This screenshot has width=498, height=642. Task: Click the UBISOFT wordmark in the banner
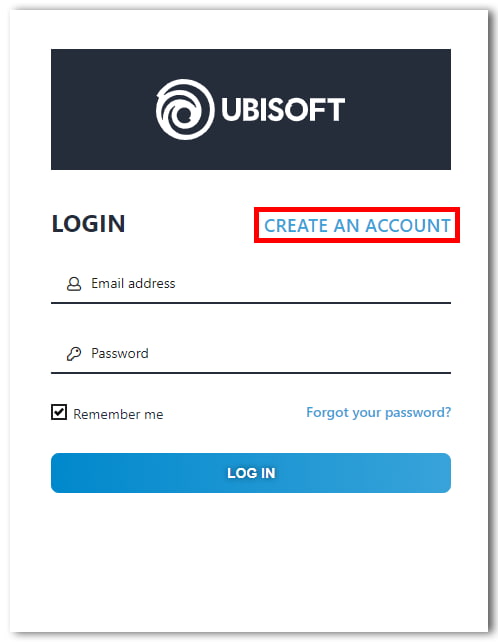[x=283, y=110]
